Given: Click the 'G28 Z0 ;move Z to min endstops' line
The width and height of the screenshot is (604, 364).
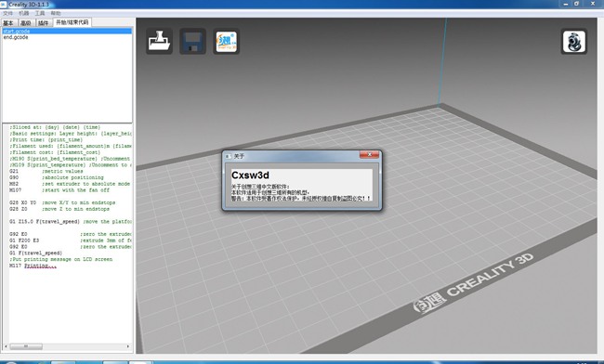Looking at the screenshot, I should [x=59, y=209].
